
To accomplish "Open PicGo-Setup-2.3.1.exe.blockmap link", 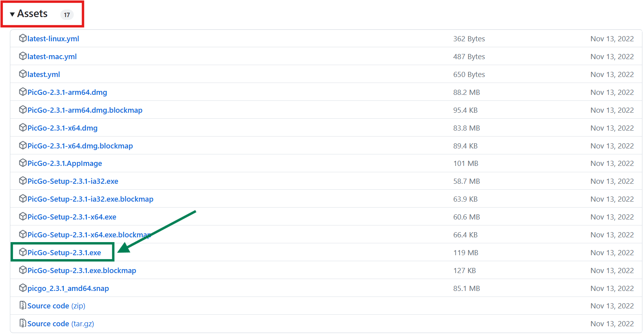I will [82, 270].
